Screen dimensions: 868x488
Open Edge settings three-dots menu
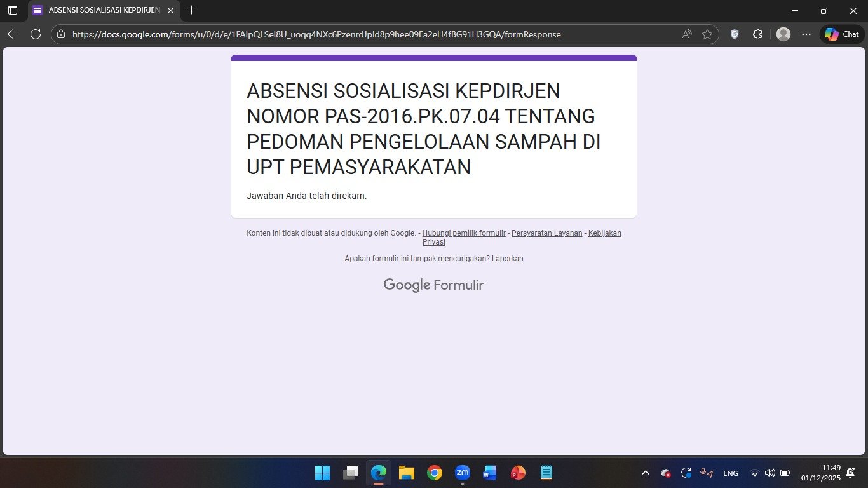806,34
